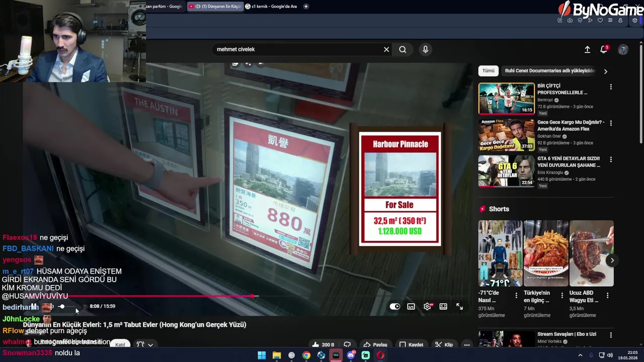
Task: Toggle the autoplay switch in player
Action: (x=395, y=307)
